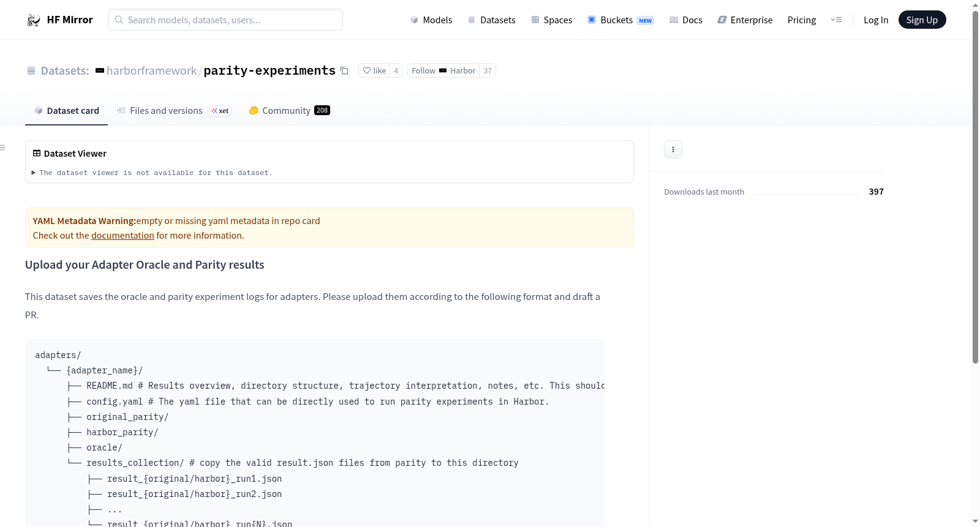Screen dimensions: 980x527
Task: Click the 'Downloads last month' label
Action: point(704,192)
